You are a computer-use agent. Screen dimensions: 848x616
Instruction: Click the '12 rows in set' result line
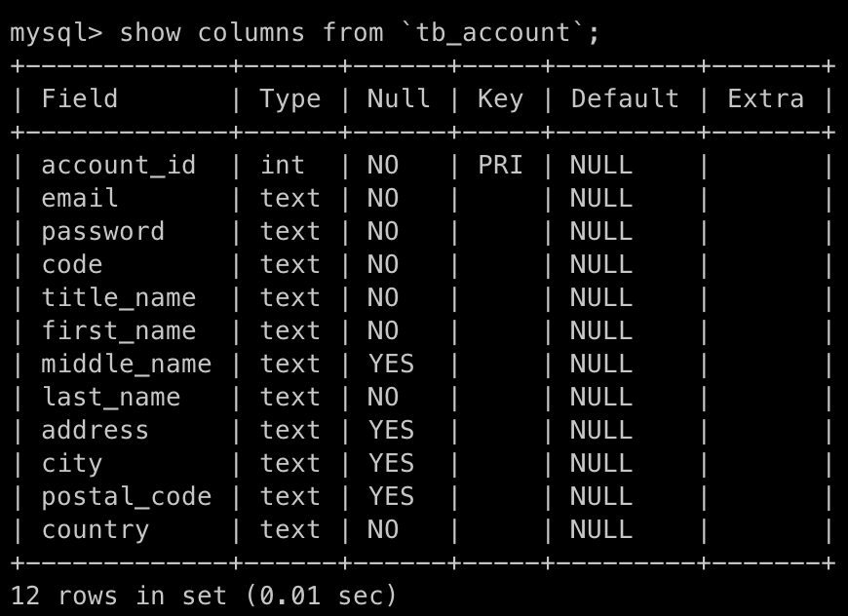[204, 595]
